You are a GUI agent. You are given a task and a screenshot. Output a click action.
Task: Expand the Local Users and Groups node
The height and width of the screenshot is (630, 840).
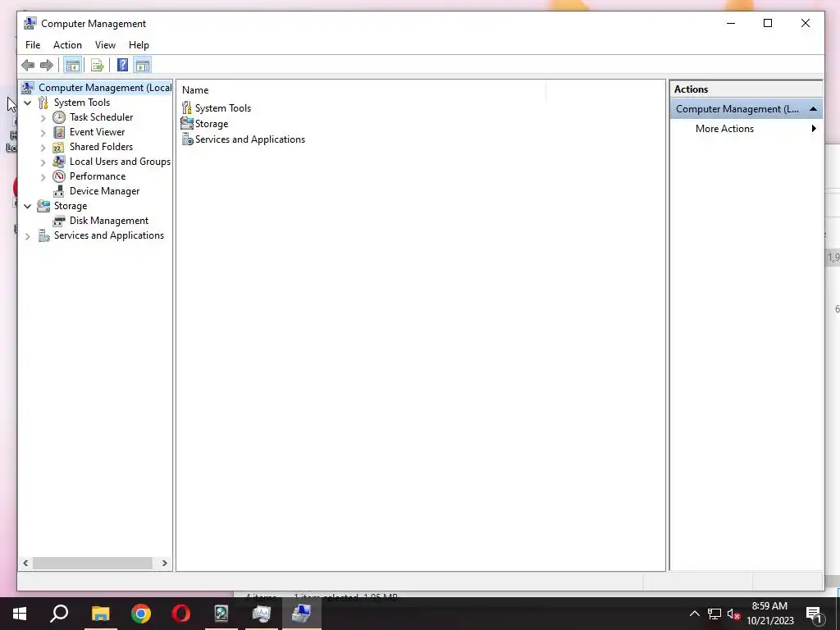[x=43, y=162]
